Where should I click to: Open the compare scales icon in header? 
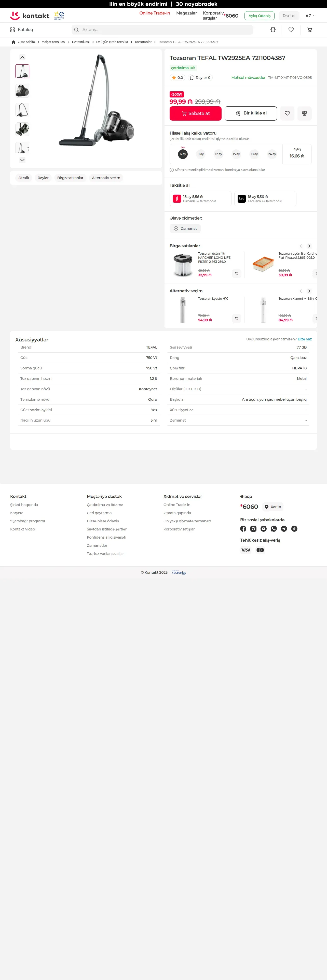[273, 30]
